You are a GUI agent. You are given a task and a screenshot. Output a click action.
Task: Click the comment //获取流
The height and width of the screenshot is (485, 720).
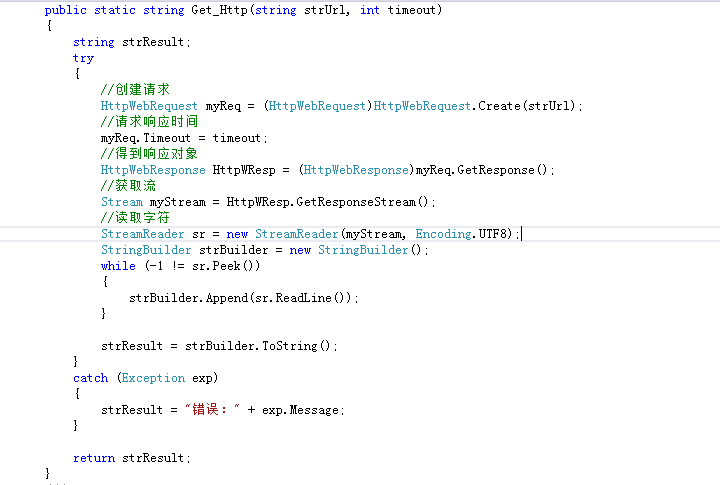point(129,186)
